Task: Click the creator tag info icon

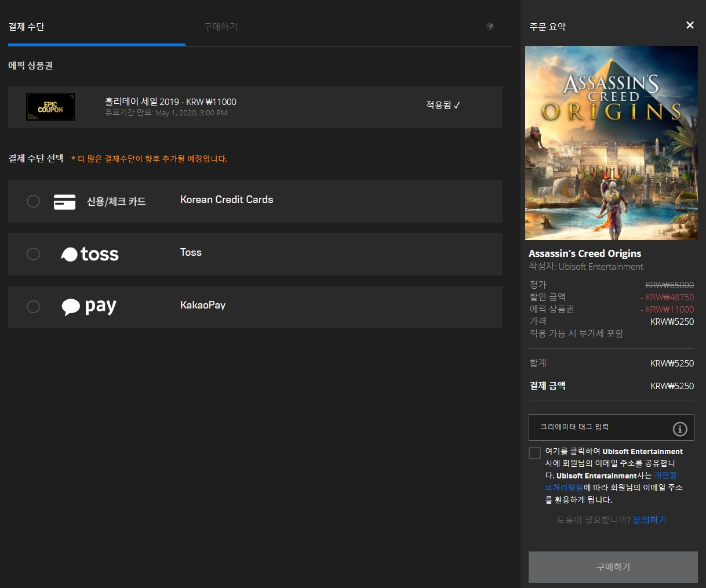Action: point(680,429)
